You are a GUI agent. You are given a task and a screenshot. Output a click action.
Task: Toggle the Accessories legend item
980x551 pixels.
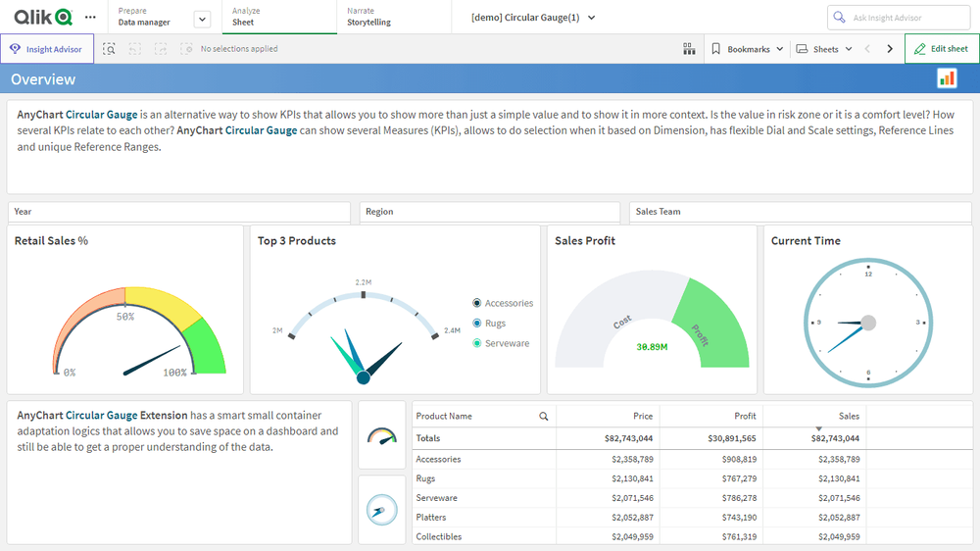508,303
